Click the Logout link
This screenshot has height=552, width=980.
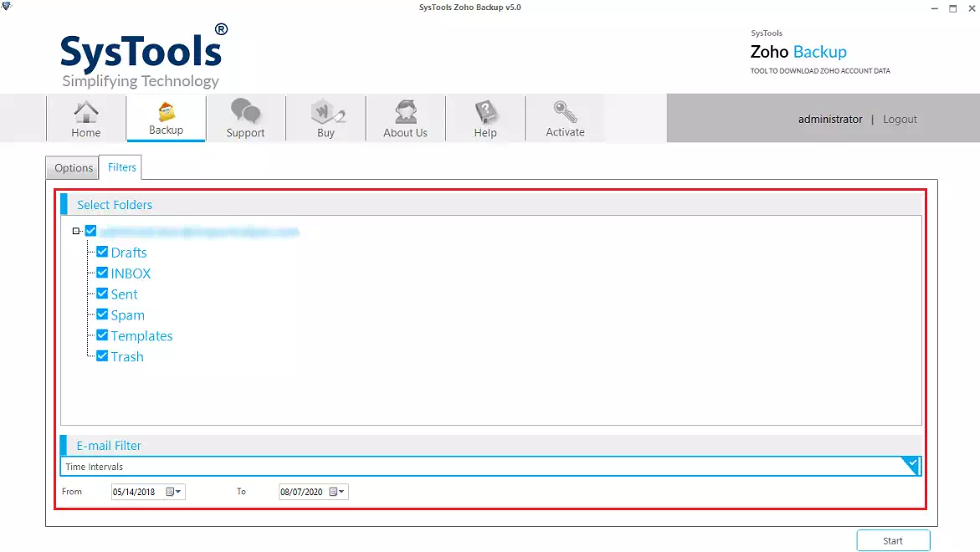click(900, 120)
